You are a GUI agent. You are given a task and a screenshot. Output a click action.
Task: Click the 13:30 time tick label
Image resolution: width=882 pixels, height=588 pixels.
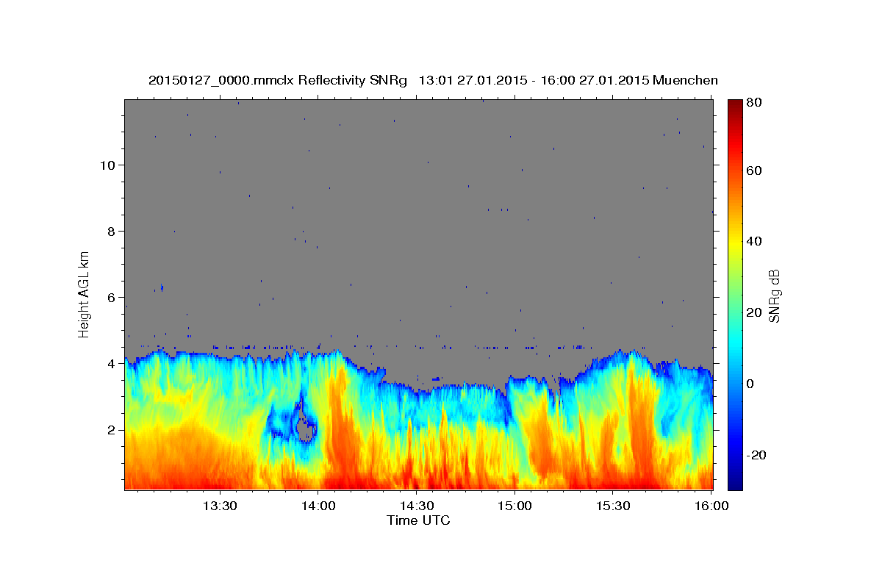220,506
